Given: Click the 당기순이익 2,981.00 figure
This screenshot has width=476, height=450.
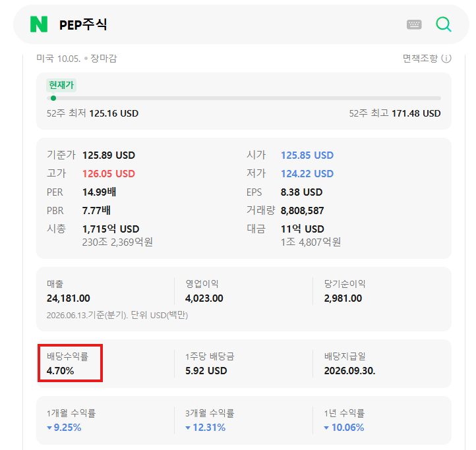Looking at the screenshot, I should coord(343,298).
